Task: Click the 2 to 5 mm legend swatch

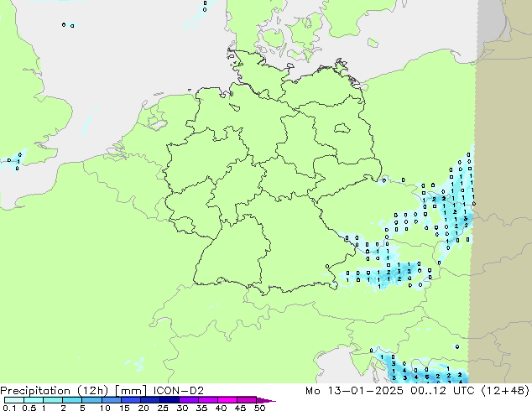Action: tap(72, 400)
